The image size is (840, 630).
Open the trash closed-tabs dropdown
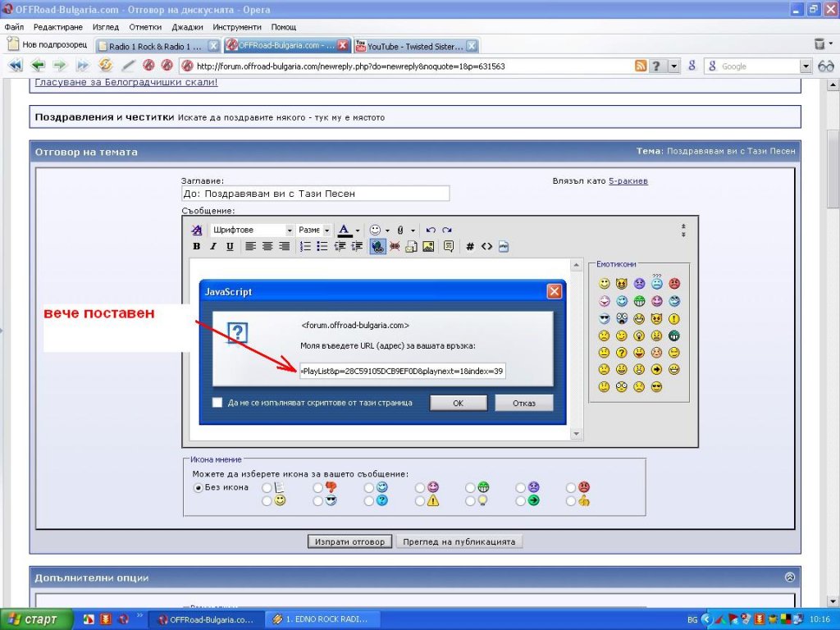tap(831, 44)
